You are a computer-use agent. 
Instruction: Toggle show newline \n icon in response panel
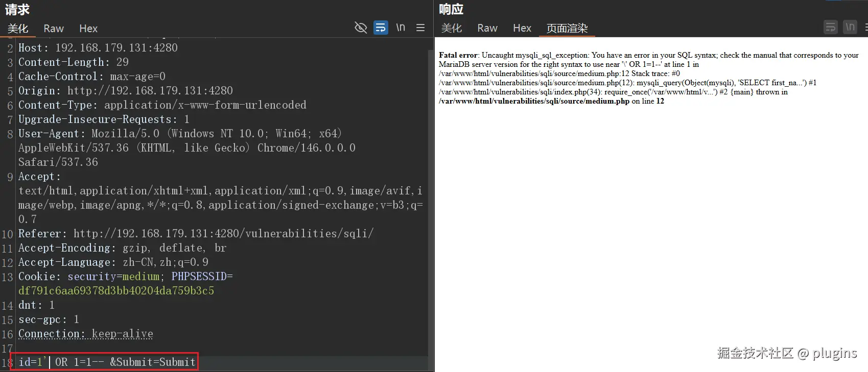click(850, 27)
